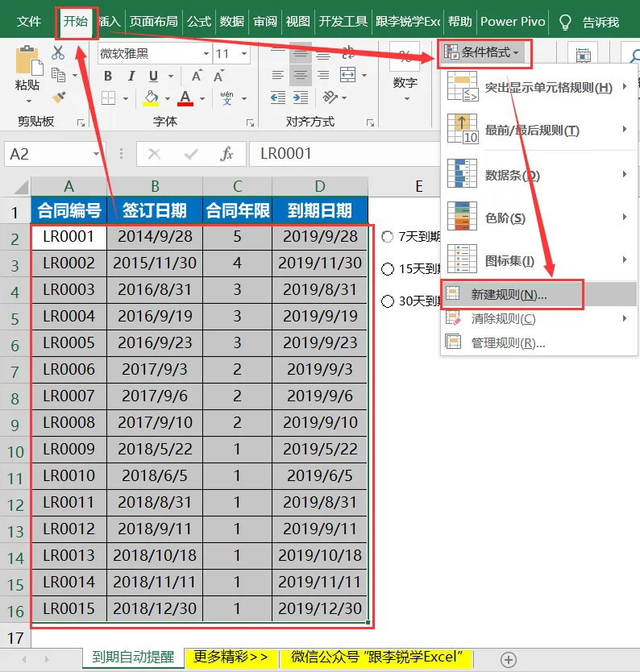Screen dimensions: 640x672
Task: Click the Paste clipboard icon
Action: tap(28, 61)
